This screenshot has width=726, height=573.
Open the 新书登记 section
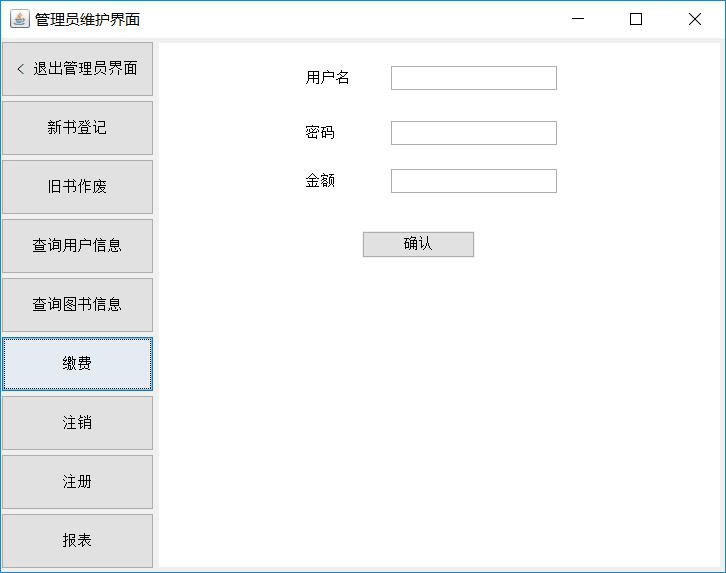click(77, 128)
